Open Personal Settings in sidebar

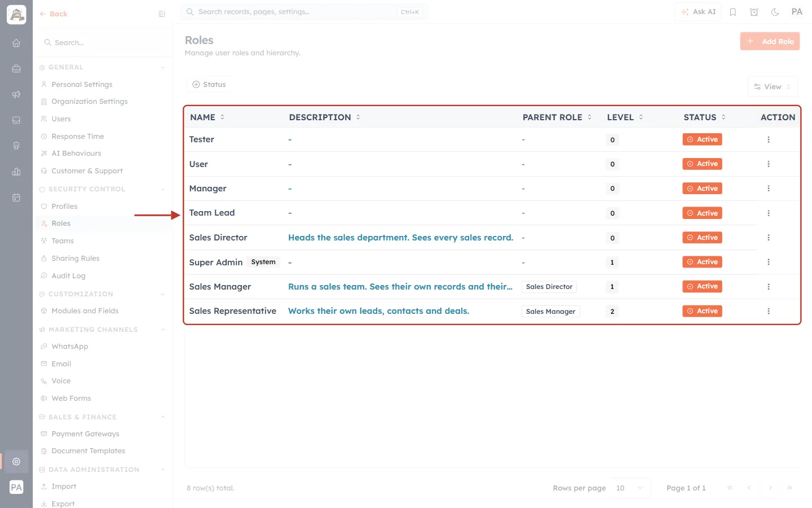tap(82, 85)
